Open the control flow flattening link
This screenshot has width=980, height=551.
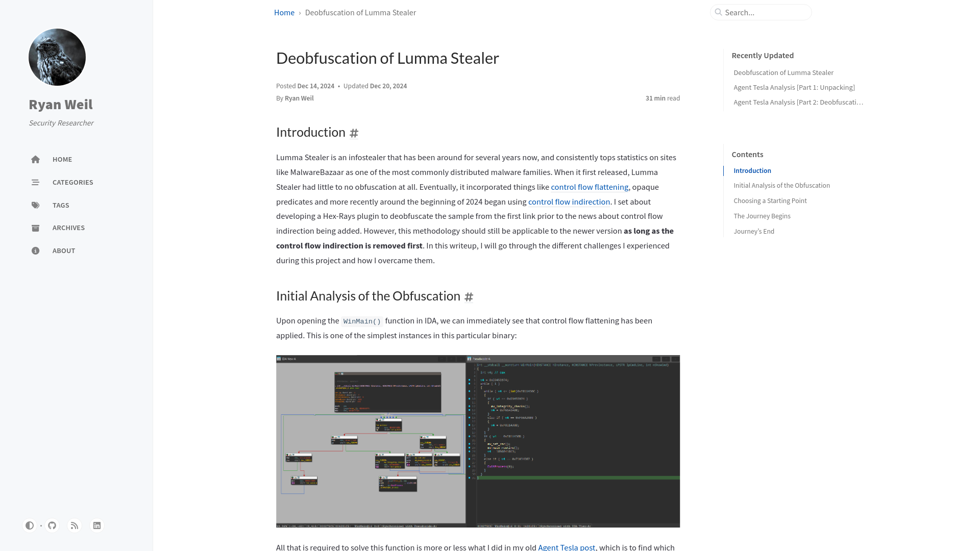point(590,187)
